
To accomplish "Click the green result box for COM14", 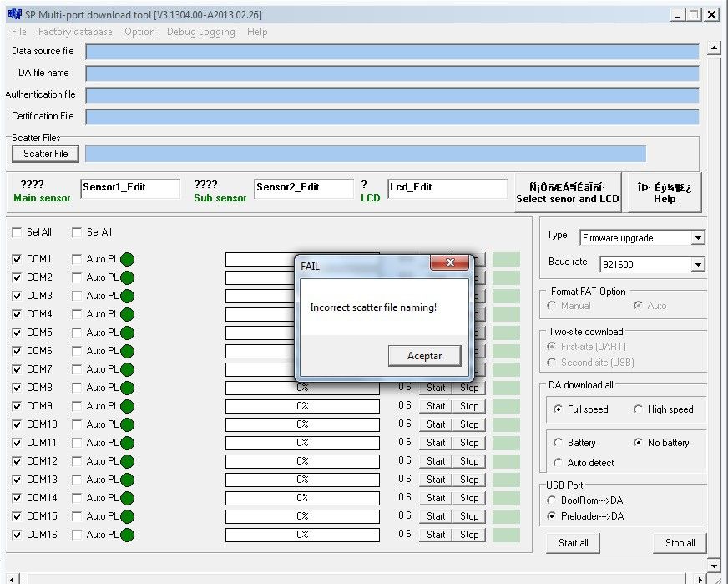I will pos(506,498).
